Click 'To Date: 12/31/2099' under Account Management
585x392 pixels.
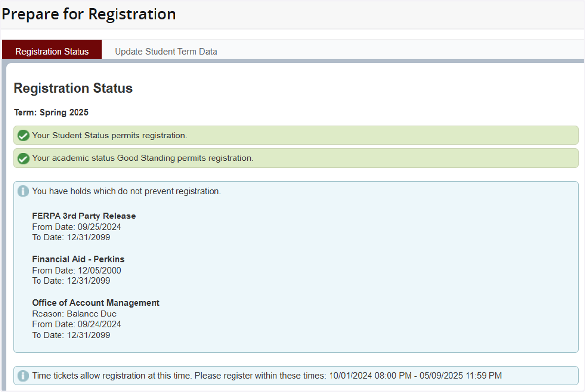[x=71, y=335]
